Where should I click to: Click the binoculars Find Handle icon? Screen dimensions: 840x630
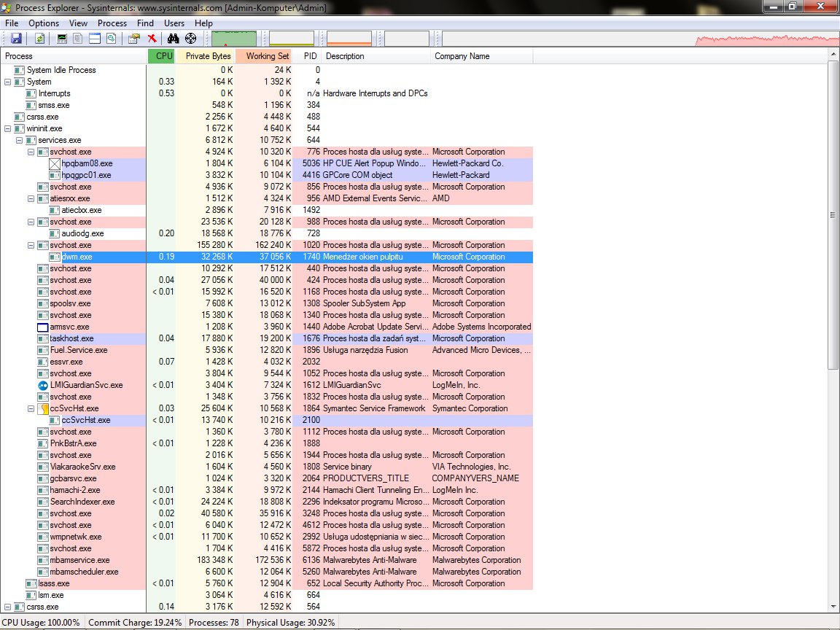[x=173, y=39]
